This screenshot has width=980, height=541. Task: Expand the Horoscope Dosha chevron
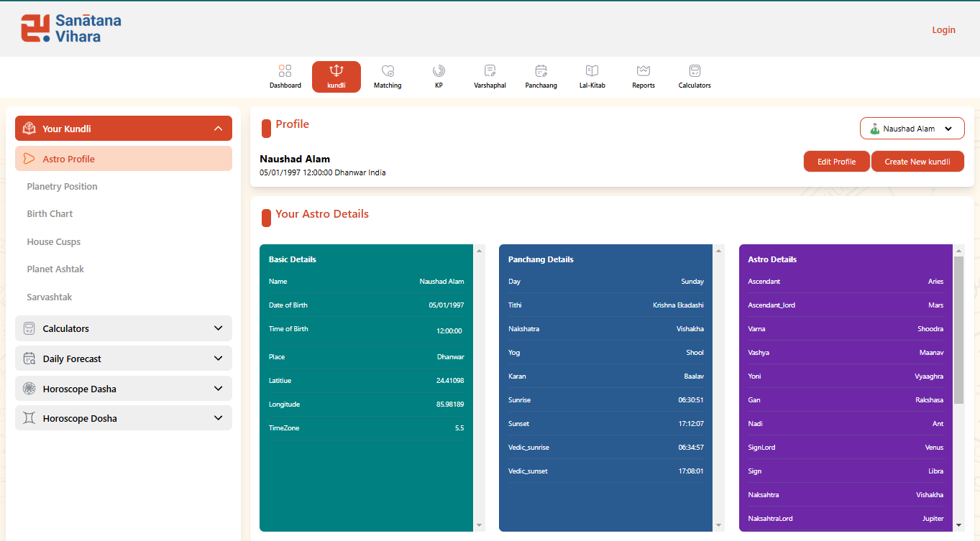[x=219, y=418]
